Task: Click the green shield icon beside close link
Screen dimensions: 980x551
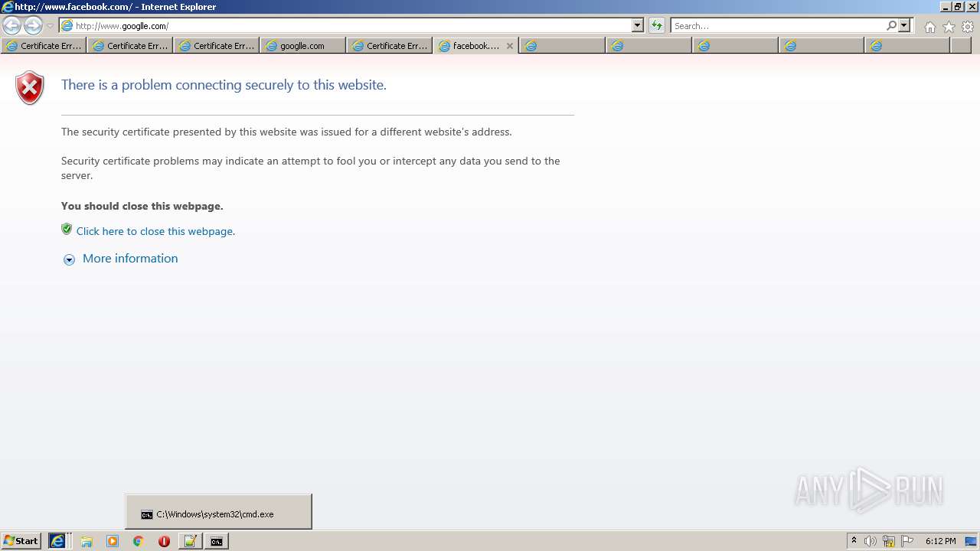Action: 67,229
